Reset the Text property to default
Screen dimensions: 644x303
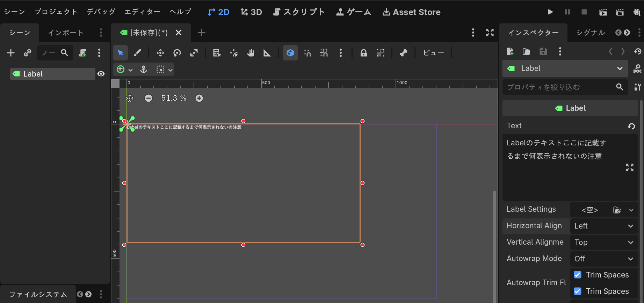click(631, 126)
